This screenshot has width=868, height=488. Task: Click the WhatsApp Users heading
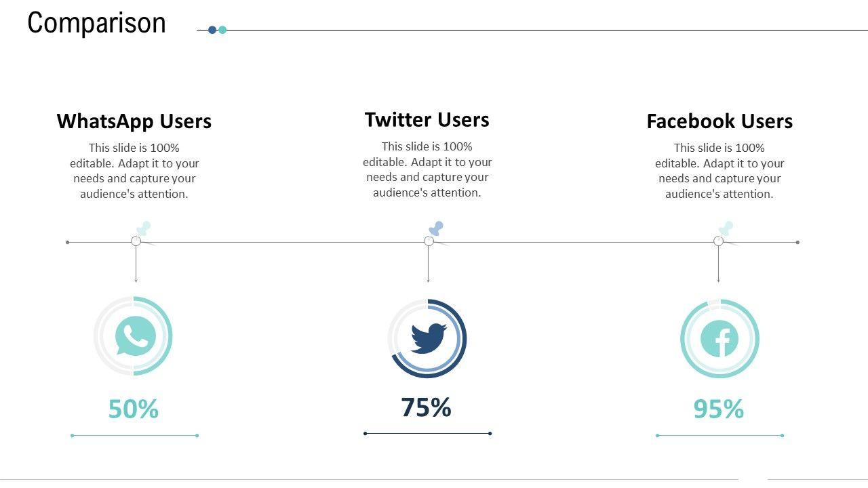134,121
